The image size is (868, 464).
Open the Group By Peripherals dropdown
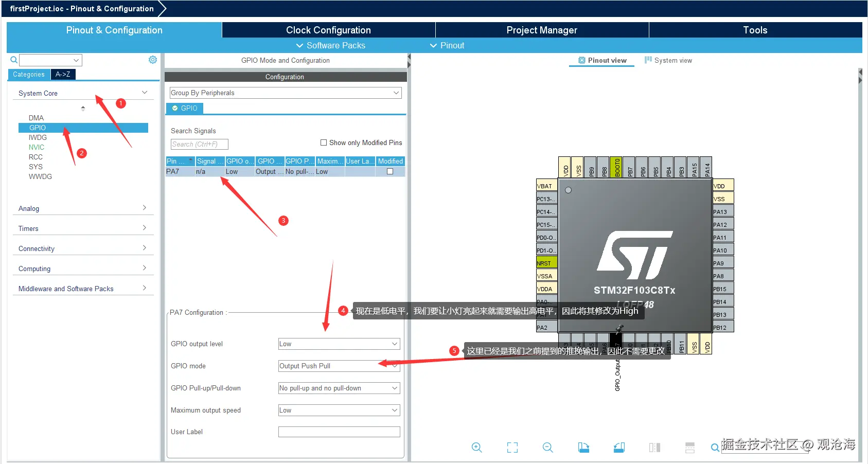tap(286, 93)
